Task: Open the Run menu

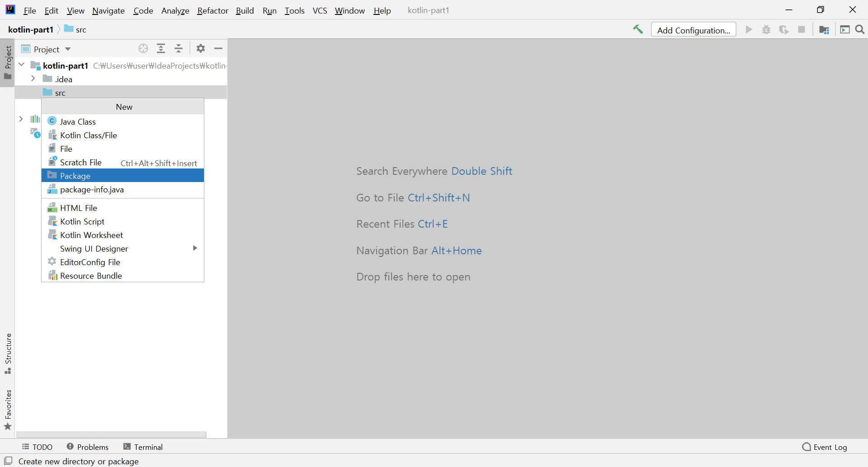Action: click(269, 10)
